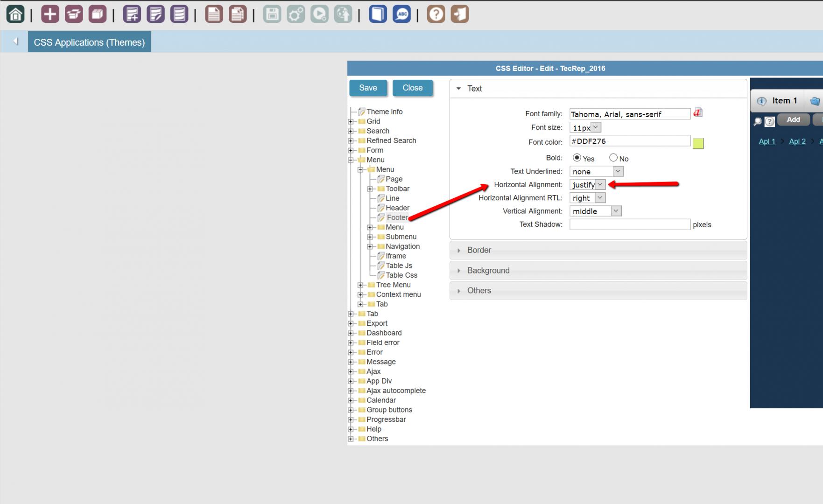Open the font color swatch picker
The height and width of the screenshot is (504, 823).
[698, 143]
